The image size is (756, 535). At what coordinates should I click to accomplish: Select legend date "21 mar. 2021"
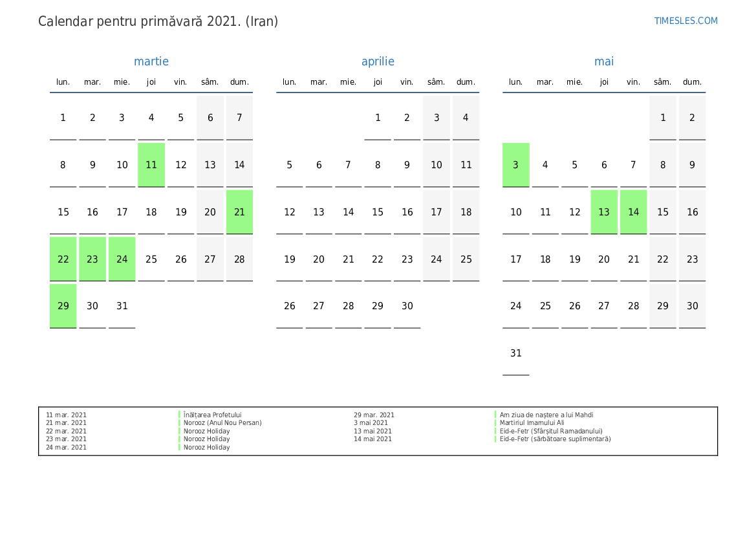point(67,423)
